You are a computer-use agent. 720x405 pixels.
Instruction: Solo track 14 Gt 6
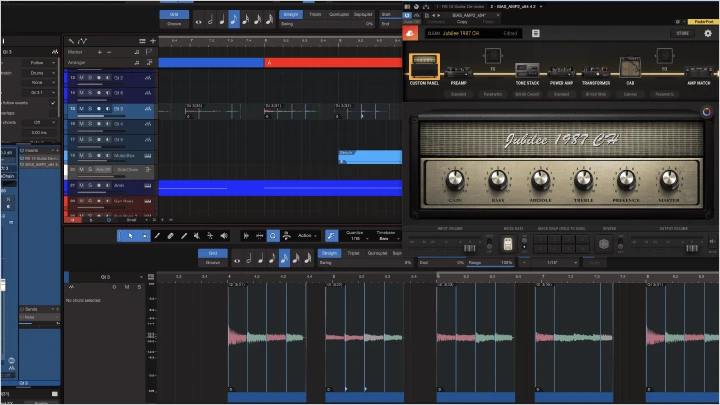point(90,93)
